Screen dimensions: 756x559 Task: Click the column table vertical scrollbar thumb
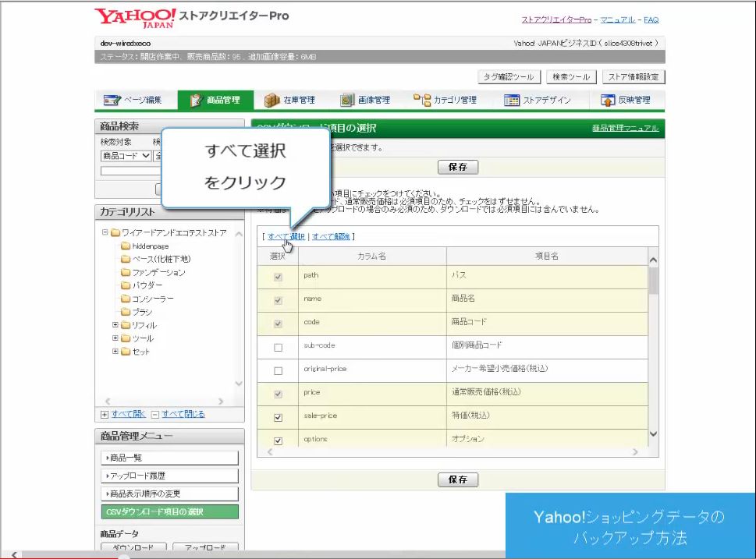[x=653, y=281]
